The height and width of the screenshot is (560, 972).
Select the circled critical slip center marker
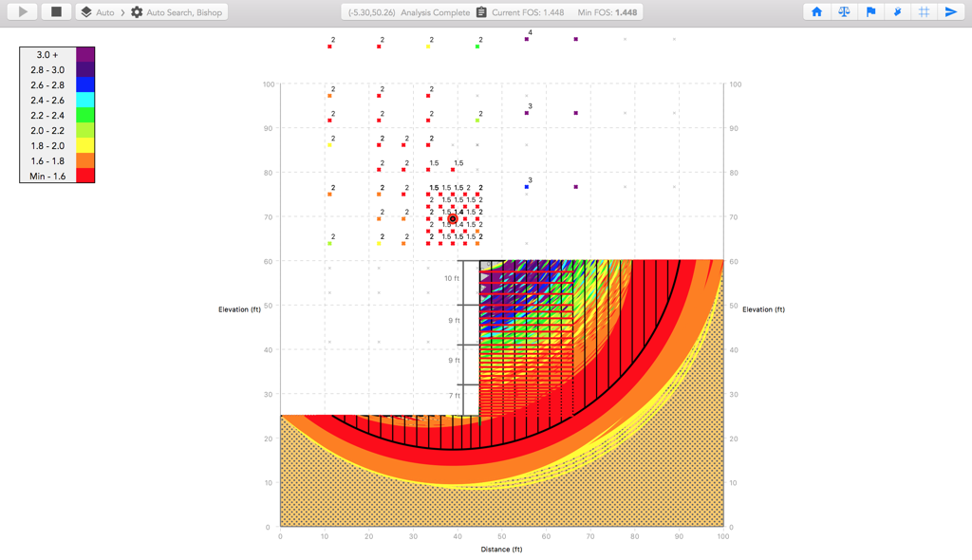(x=453, y=219)
